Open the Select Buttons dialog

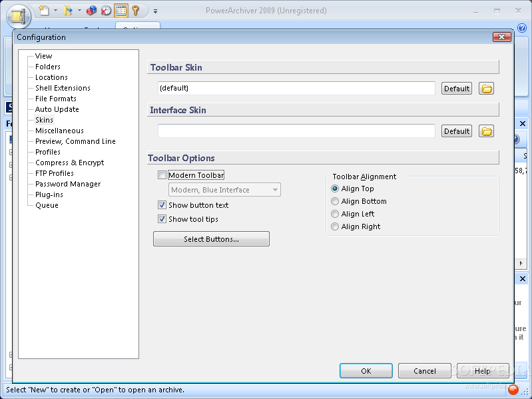click(211, 239)
